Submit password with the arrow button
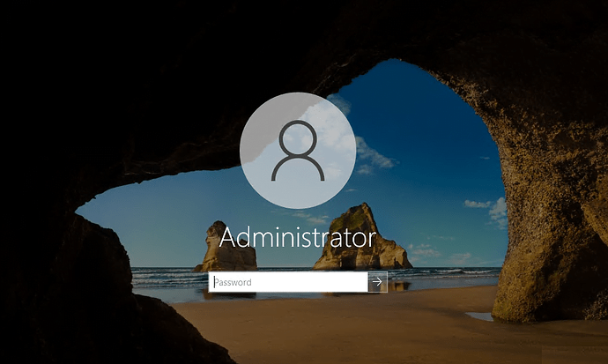This screenshot has width=608, height=364. pos(378,282)
